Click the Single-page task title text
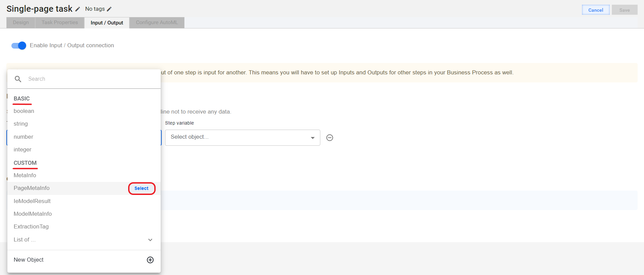 (39, 9)
